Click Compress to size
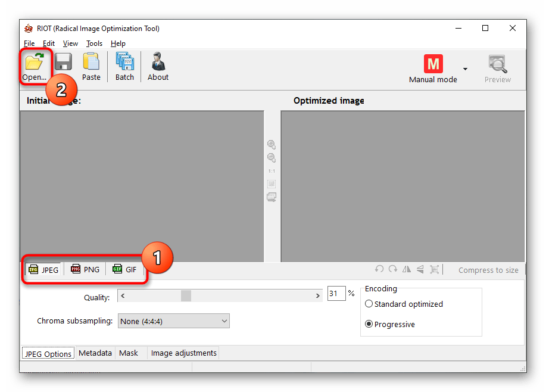Viewport: 546px width, 392px height. point(488,270)
